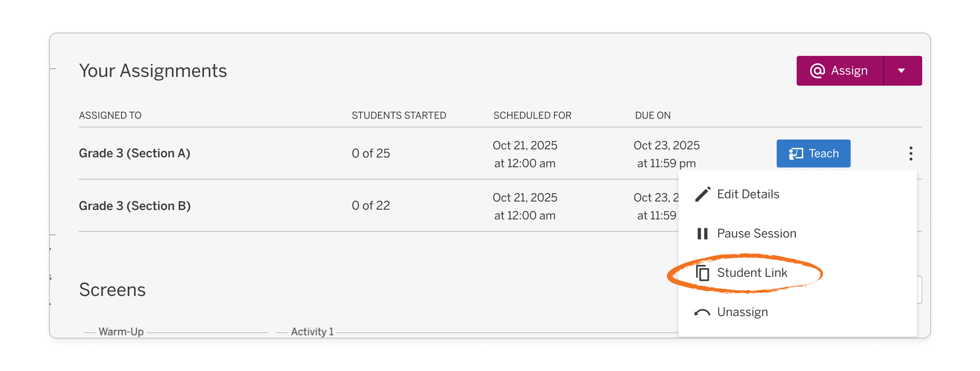
Task: Click the pencil icon beside Edit Details
Action: [x=702, y=194]
